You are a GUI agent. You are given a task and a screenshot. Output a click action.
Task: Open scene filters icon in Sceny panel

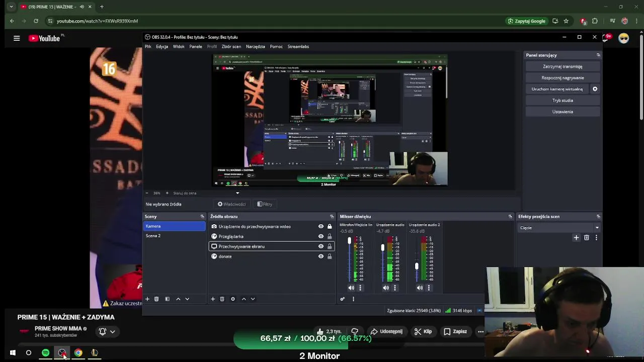pos(168,299)
